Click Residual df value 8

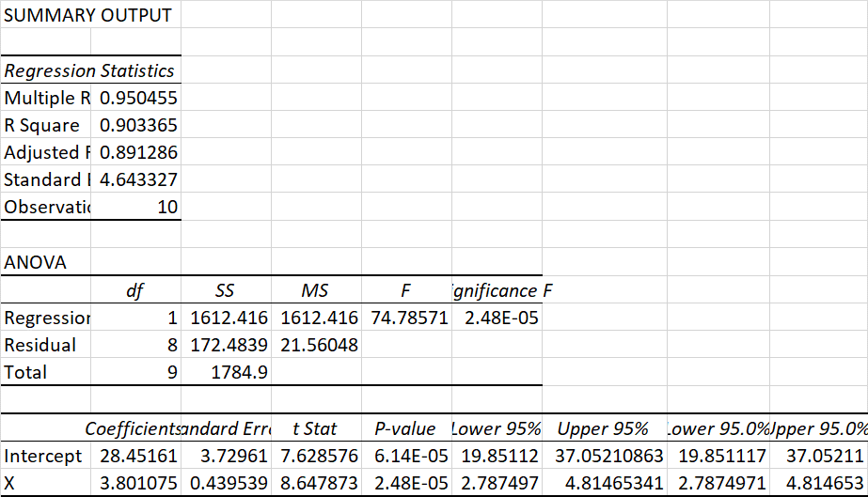pyautogui.click(x=172, y=345)
